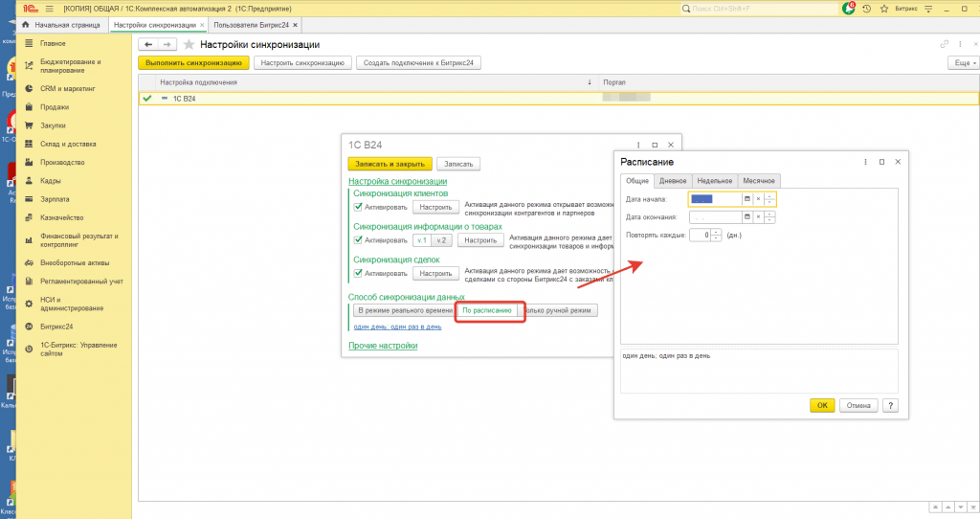Toggle Активировать for Синхронизация информации о товарах
Viewport: 980px width, 519px height.
(x=359, y=240)
